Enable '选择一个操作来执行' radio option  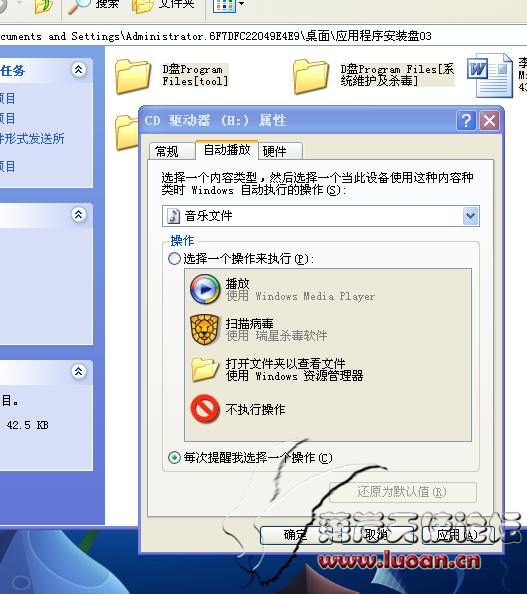174,259
